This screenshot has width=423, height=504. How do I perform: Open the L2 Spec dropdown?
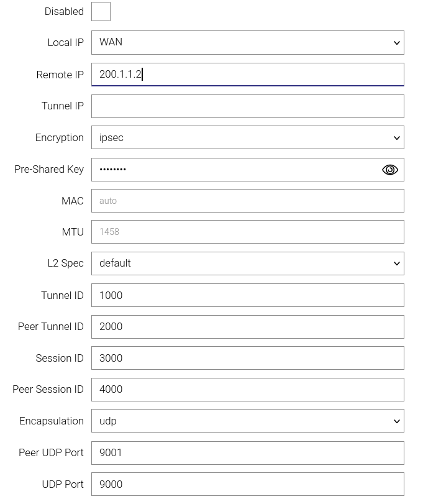click(x=247, y=263)
